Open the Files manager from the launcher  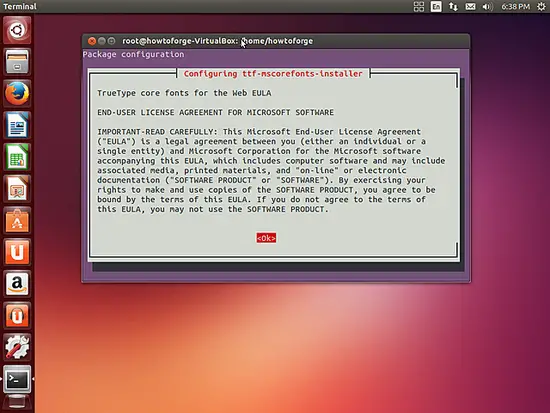click(17, 62)
